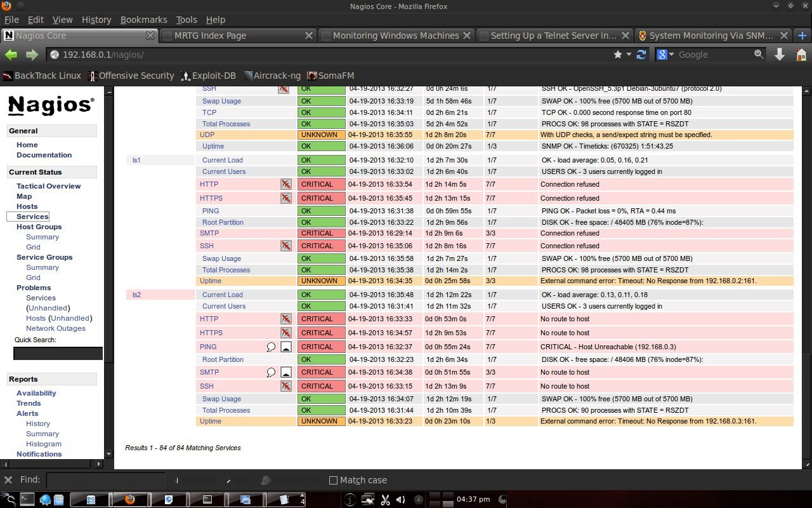This screenshot has height=508, width=812.
Task: Toggle the Match case checkbox
Action: pyautogui.click(x=333, y=480)
